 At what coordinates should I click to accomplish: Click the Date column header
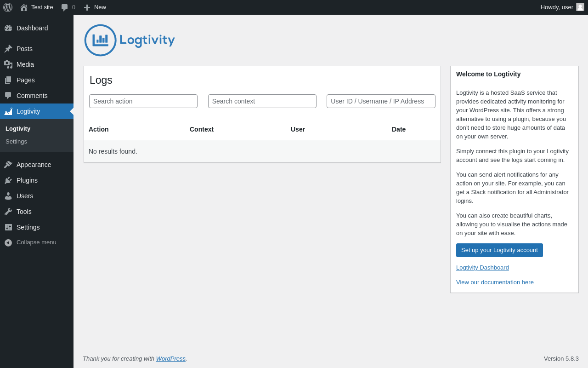click(x=399, y=129)
